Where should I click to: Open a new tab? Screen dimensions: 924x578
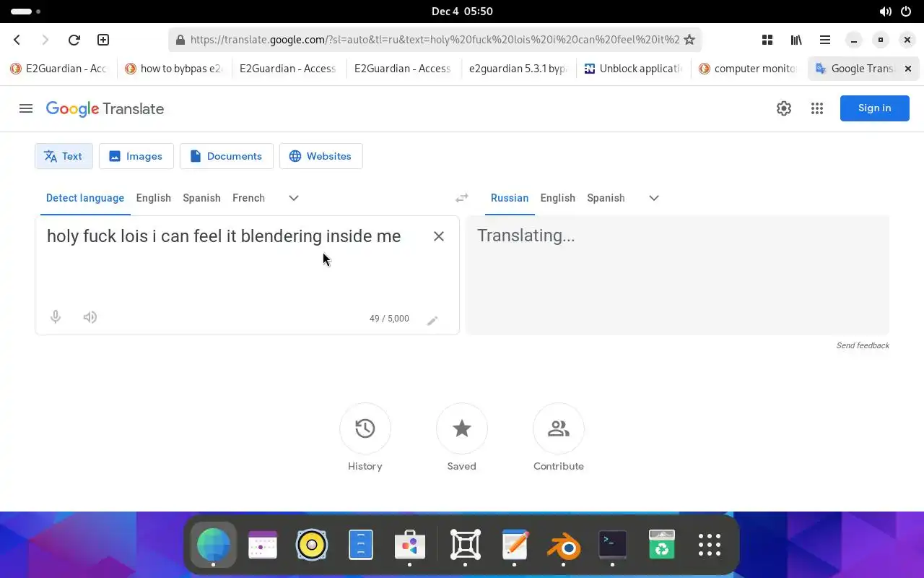point(103,40)
